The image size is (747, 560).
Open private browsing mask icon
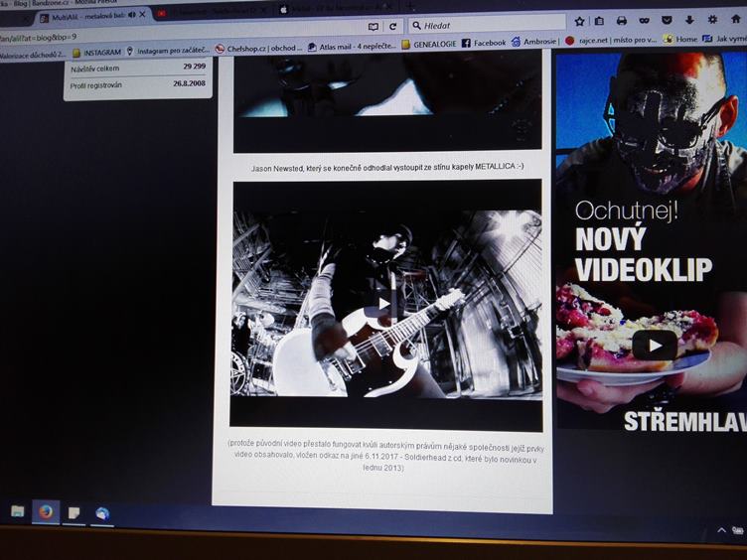pos(644,21)
